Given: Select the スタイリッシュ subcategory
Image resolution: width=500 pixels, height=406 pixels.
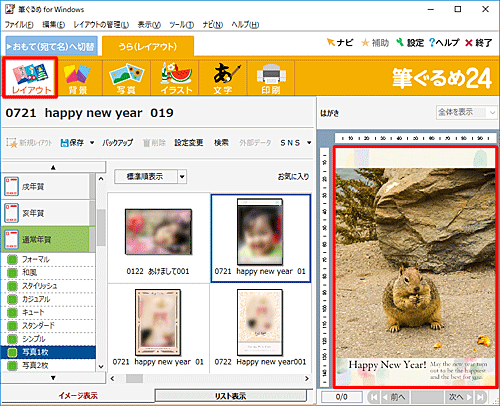Looking at the screenshot, I should [x=48, y=286].
